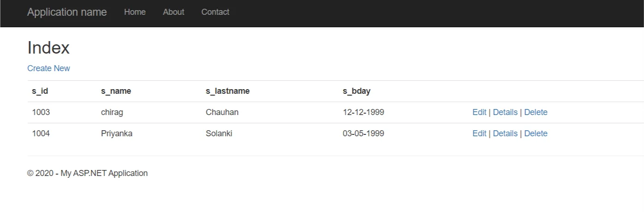
Task: Select the s_lastname column header
Action: click(x=227, y=91)
